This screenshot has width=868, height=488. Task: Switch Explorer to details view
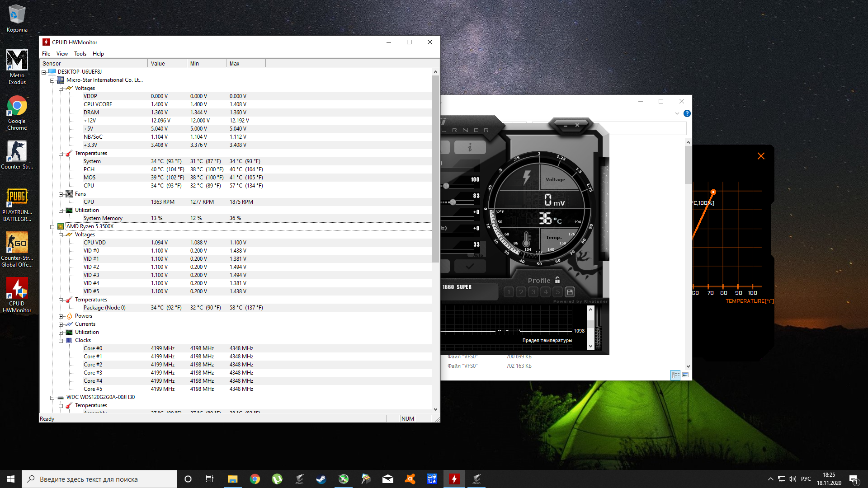coord(675,375)
